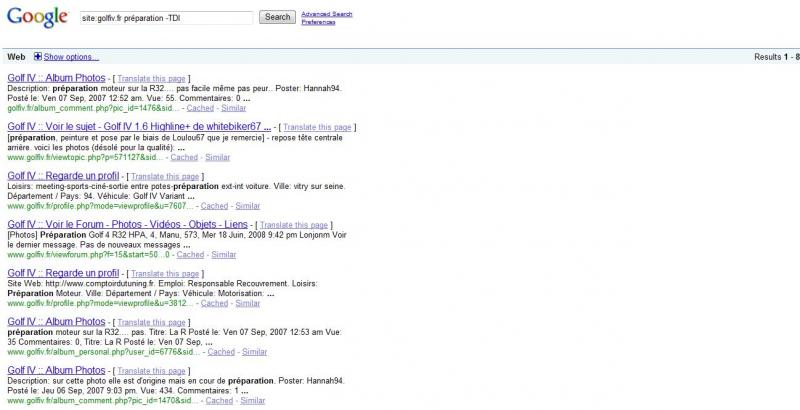Focus the search query input field

point(166,18)
